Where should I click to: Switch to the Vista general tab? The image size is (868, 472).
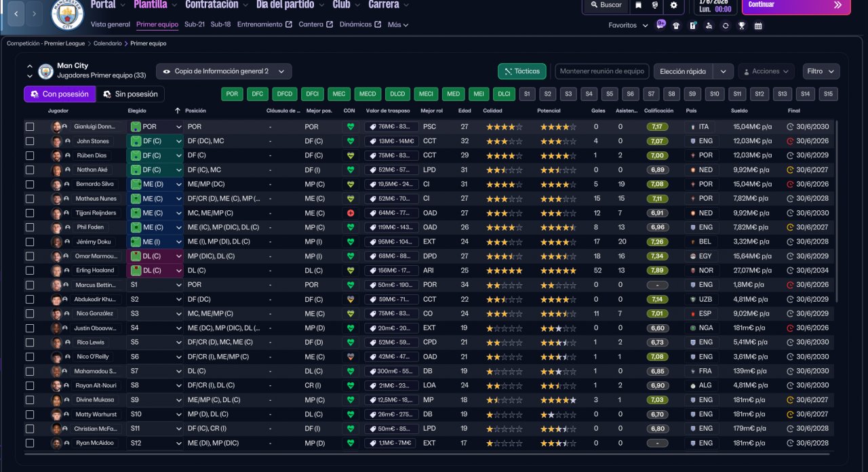111,24
